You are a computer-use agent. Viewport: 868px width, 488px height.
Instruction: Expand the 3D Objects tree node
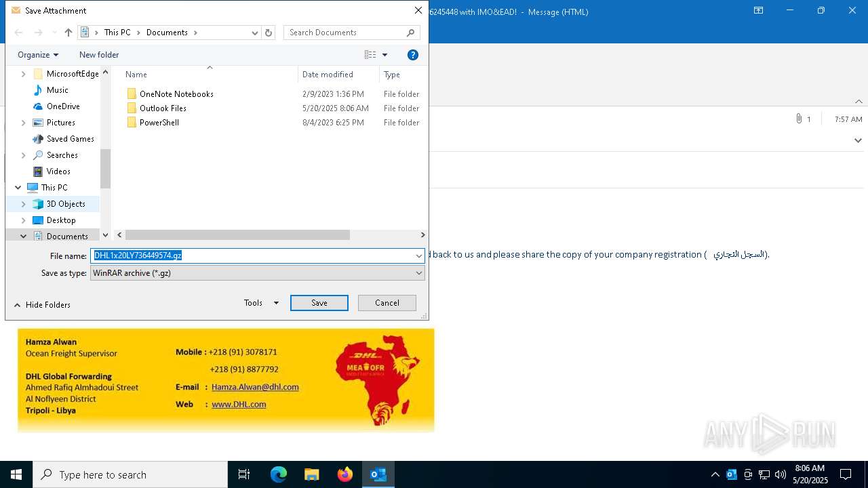click(x=24, y=204)
